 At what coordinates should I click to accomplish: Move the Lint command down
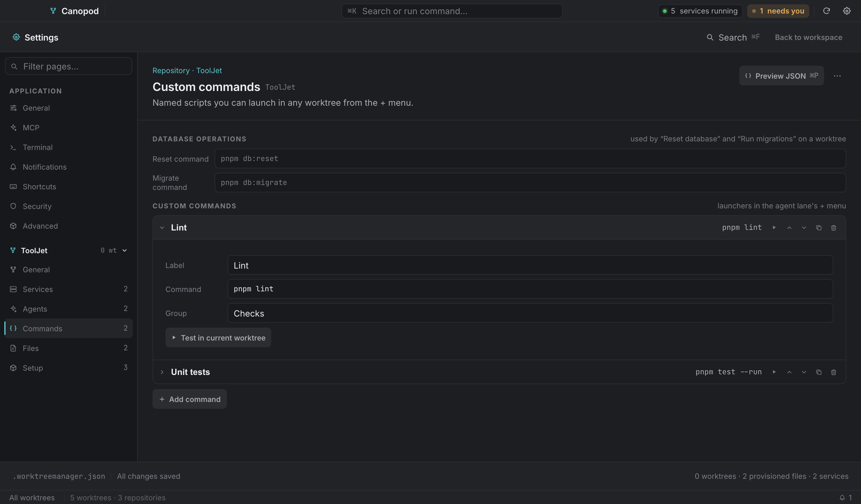point(803,227)
